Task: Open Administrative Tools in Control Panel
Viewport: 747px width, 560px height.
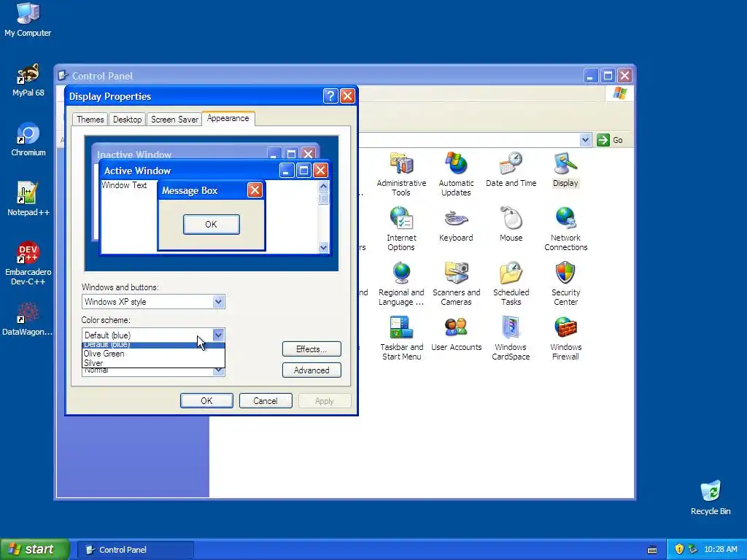Action: point(401,174)
